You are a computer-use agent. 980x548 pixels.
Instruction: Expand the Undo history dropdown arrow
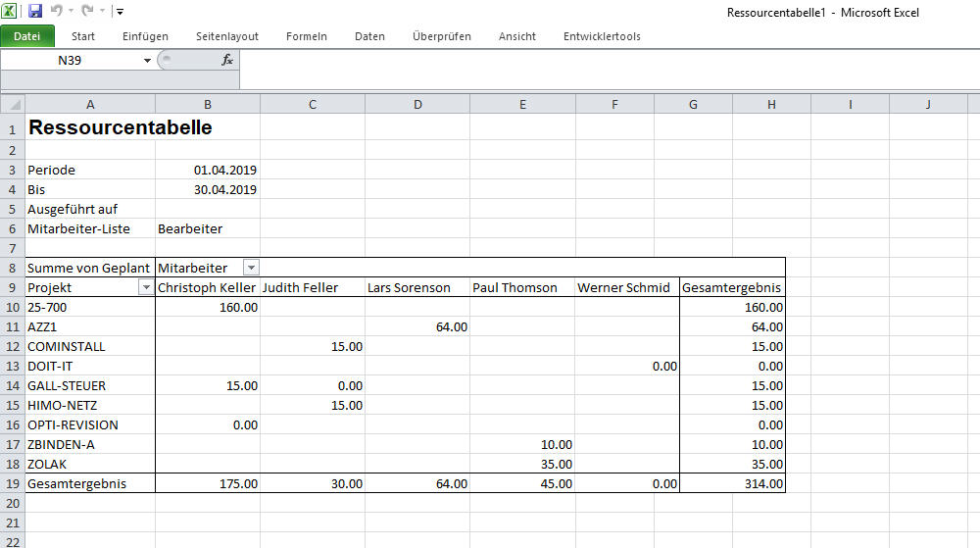pos(70,12)
